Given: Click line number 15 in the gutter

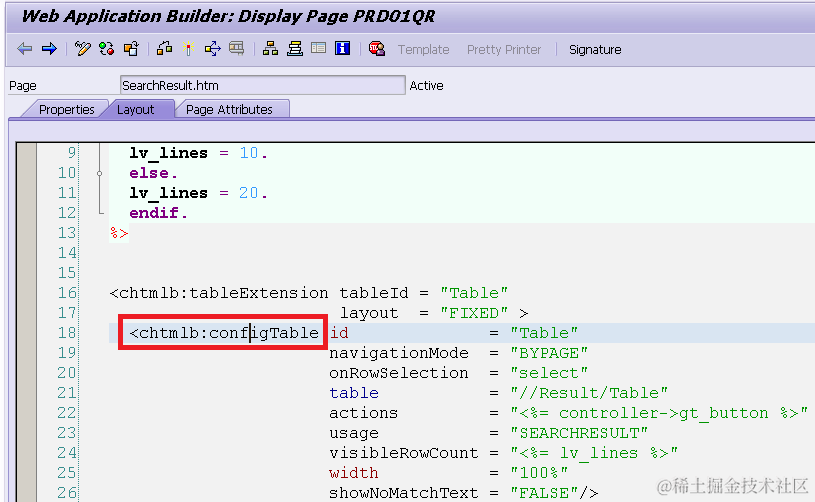Looking at the screenshot, I should click(x=67, y=273).
